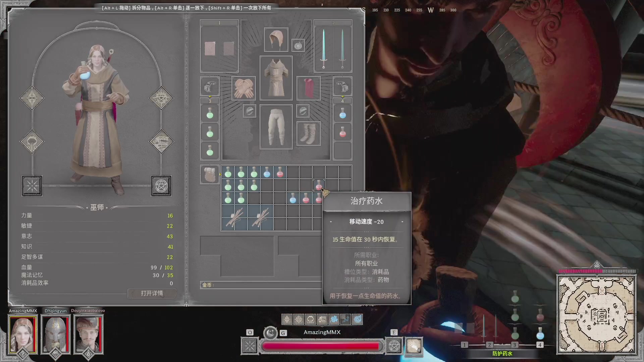
Task: Select the robe in the chest armor slot
Action: click(x=276, y=78)
